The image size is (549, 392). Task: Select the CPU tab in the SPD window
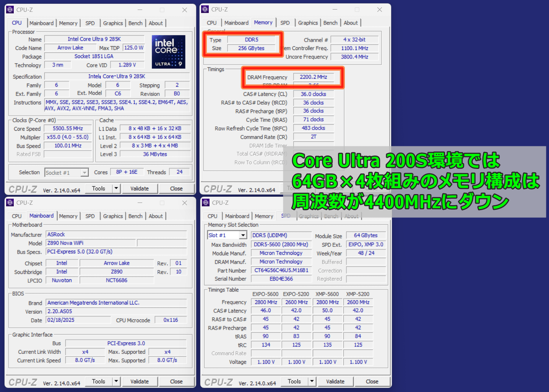(x=213, y=216)
